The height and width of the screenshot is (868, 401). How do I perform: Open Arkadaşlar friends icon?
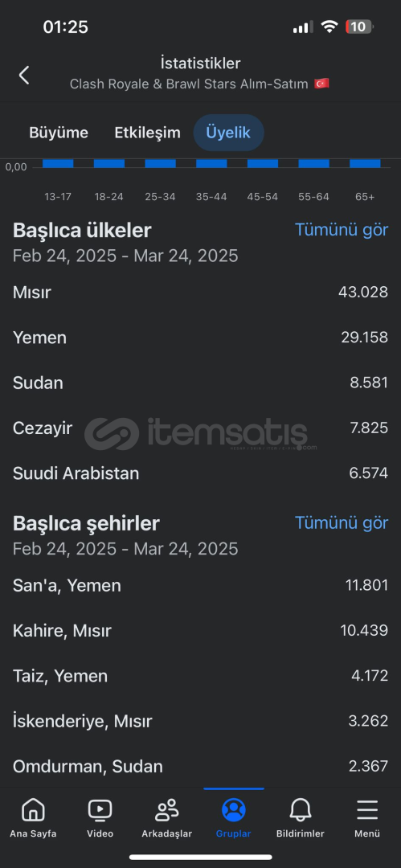tap(166, 810)
